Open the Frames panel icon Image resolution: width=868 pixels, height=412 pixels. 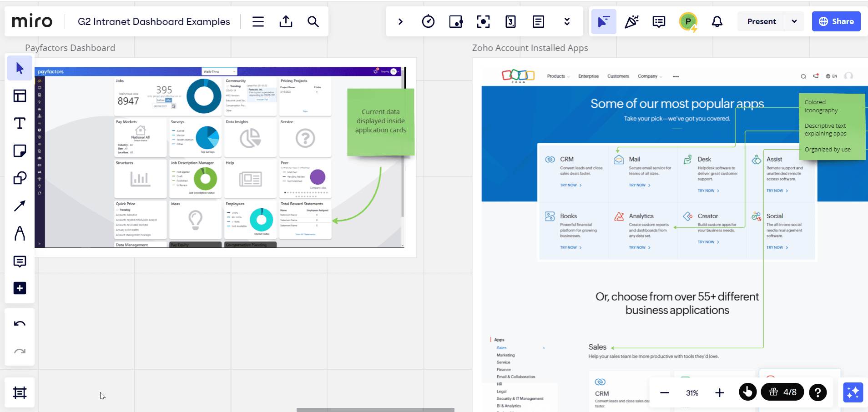pos(20,392)
